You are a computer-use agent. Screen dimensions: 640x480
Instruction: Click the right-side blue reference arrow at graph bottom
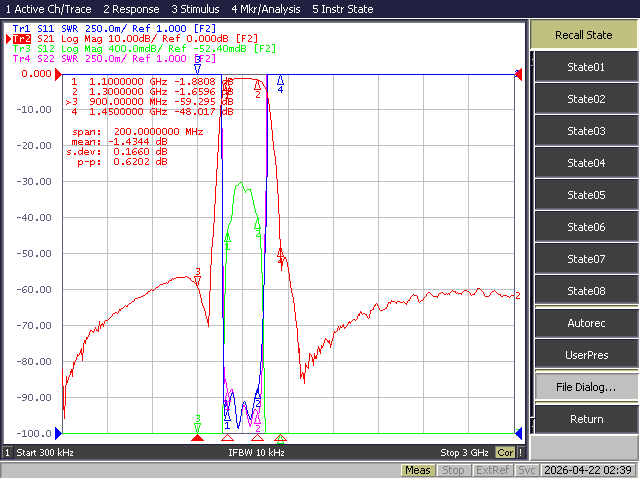click(x=519, y=433)
